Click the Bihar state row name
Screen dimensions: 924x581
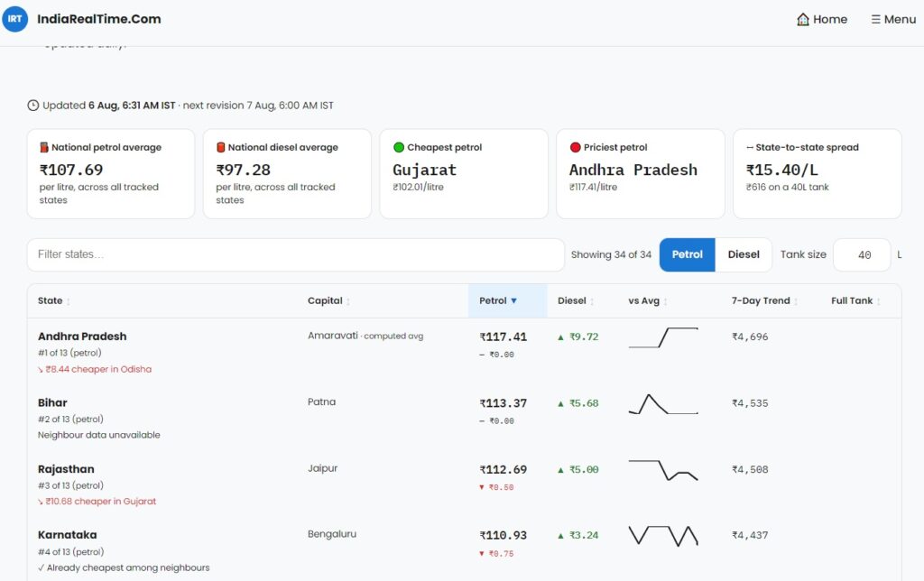pos(52,403)
